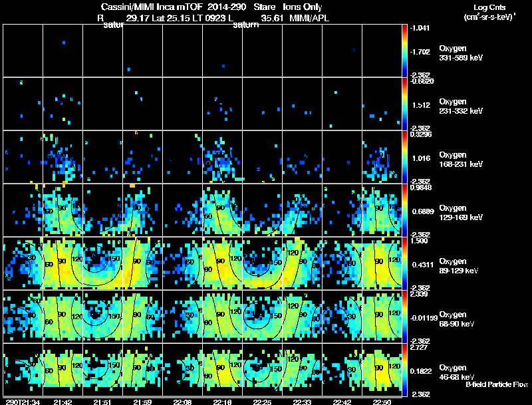Click the '-1.041' colorbar maximum value

(420, 28)
